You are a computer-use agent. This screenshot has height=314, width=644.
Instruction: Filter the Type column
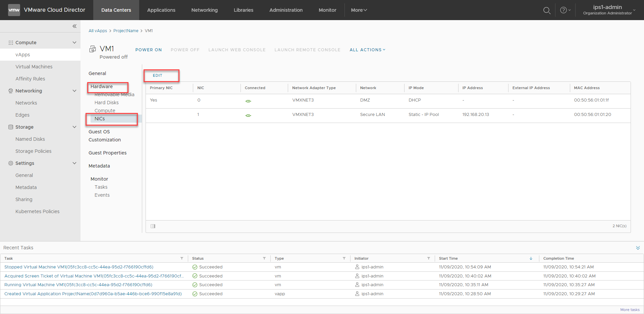344,258
